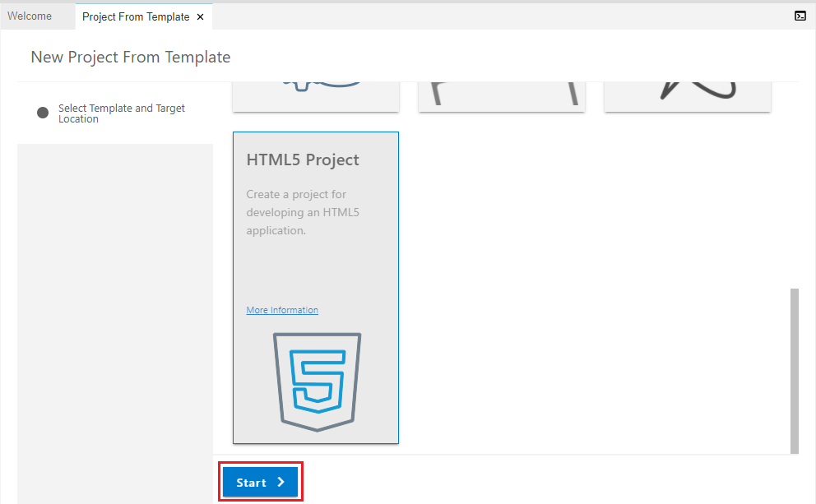The width and height of the screenshot is (816, 504).
Task: Activate the Project From Template tab
Action: (135, 17)
